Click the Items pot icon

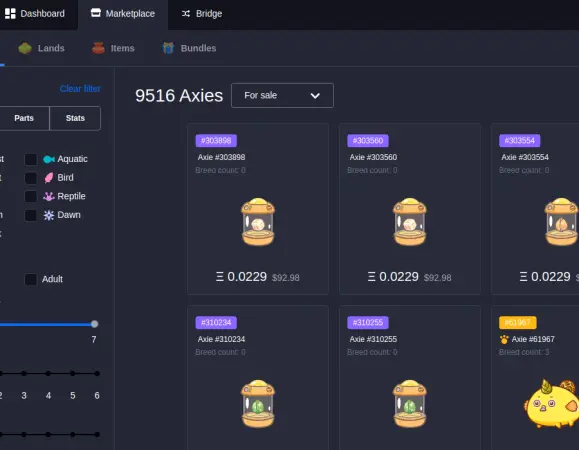(x=98, y=48)
